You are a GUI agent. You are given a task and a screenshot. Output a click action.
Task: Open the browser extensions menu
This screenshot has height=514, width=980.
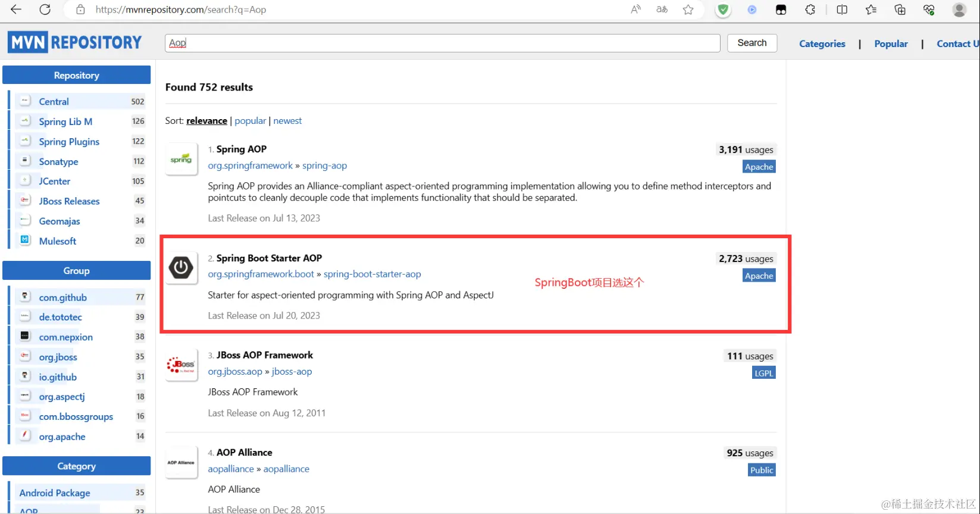pyautogui.click(x=810, y=10)
